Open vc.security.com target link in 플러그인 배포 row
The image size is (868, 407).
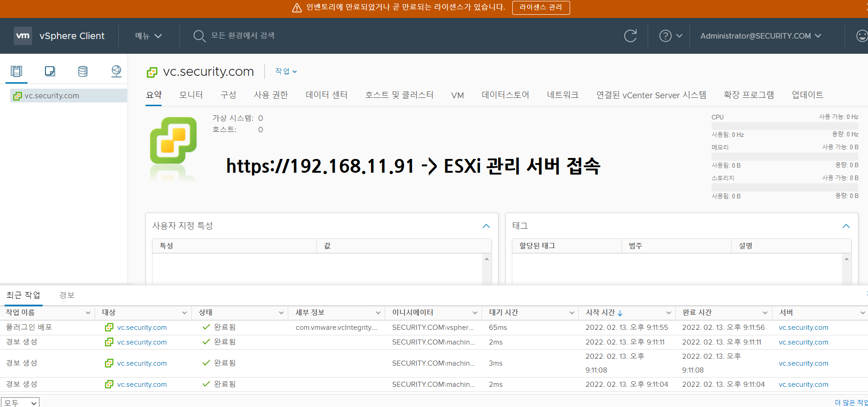(142, 328)
